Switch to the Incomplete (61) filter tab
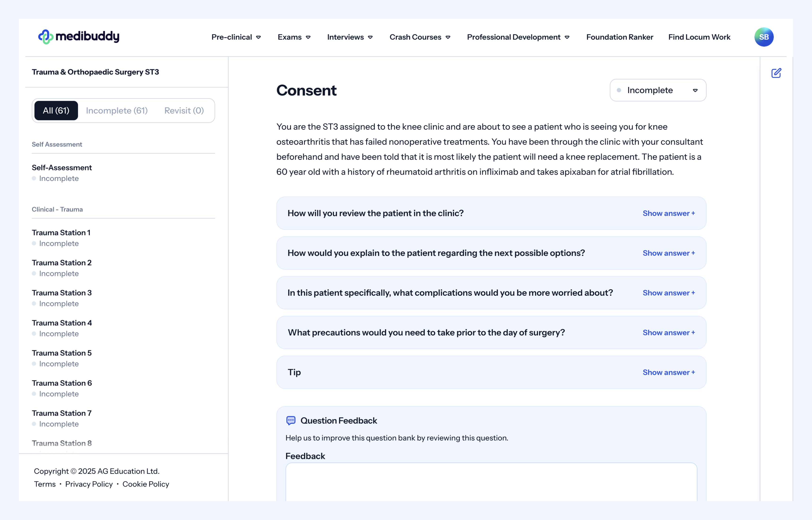This screenshot has height=520, width=812. tap(116, 111)
